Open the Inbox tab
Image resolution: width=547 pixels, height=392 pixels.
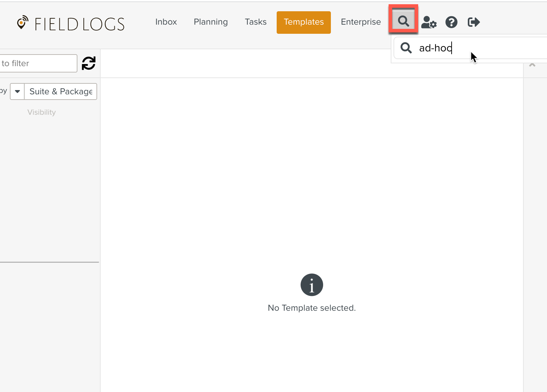166,22
